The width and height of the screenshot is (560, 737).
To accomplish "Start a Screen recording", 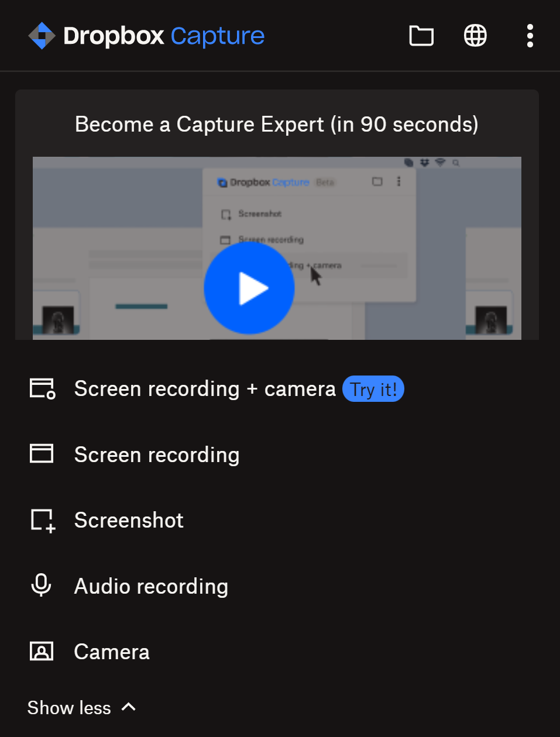I will (157, 455).
